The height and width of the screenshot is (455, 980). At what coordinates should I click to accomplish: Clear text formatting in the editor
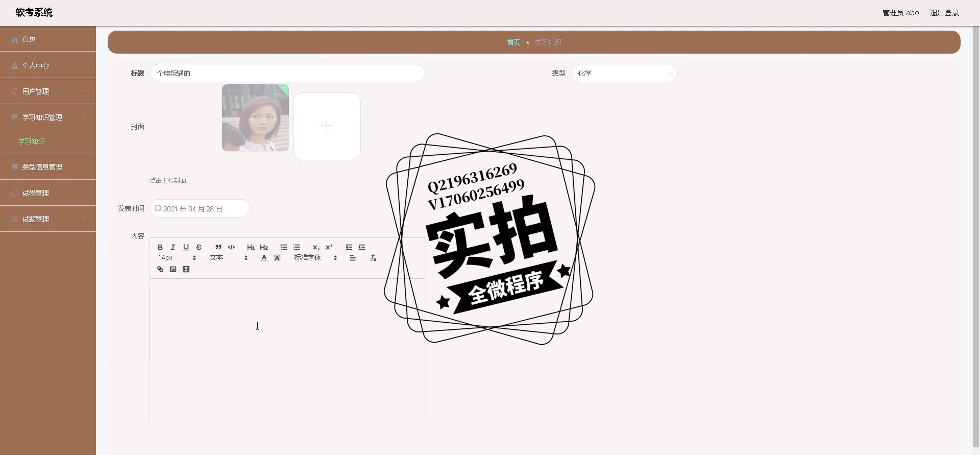373,258
